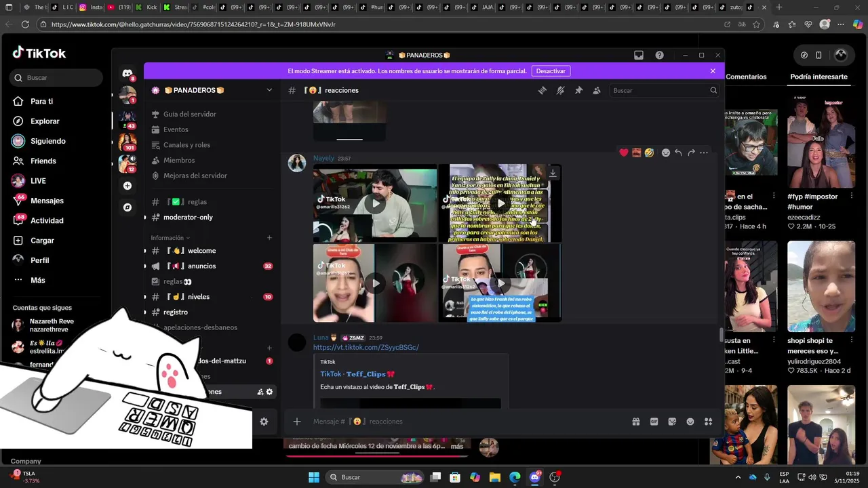The image size is (868, 488).
Task: Open Discord direct messages home icon
Action: pos(127,73)
